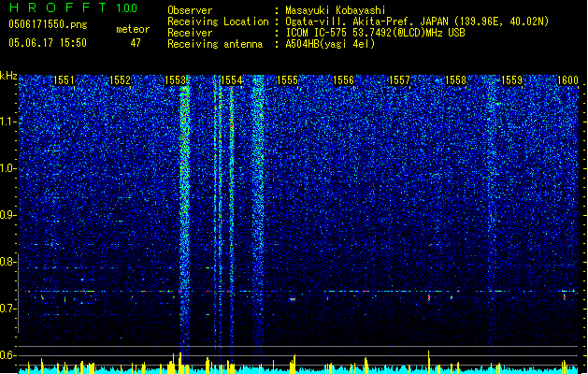Select the ICOM IC-575 receiver details

[376, 33]
